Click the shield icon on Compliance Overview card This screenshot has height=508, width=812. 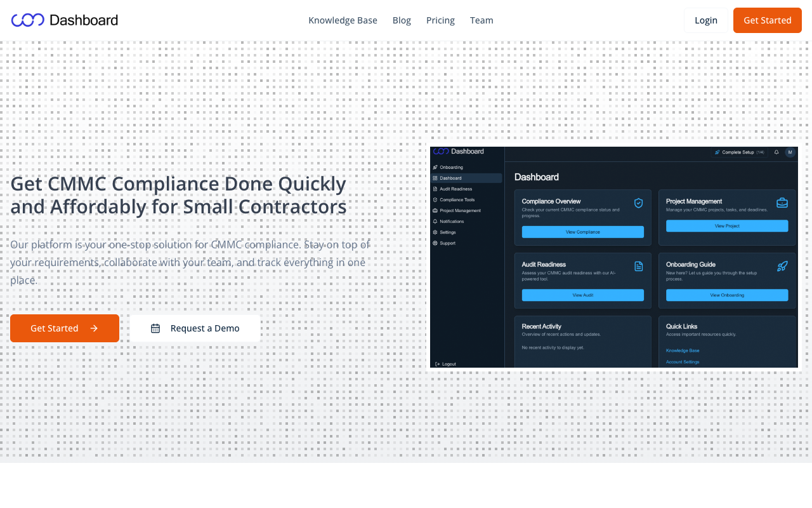click(639, 203)
